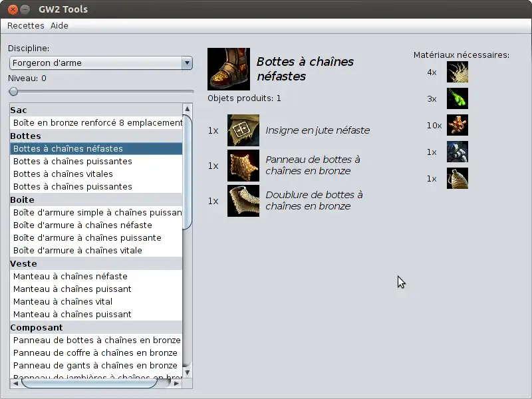532x399 pixels.
Task: Click the Bottes à chaînes néfastes boot icon
Action: pos(229,69)
